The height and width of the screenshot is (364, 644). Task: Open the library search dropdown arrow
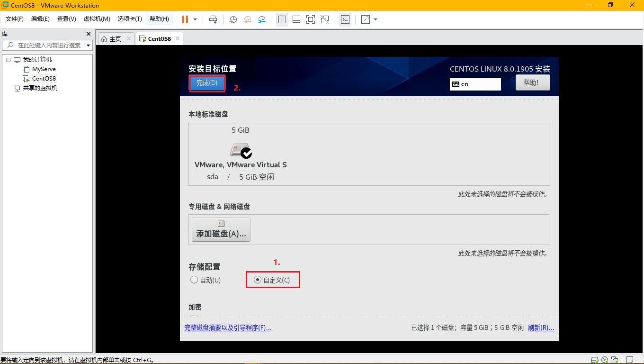pos(88,45)
